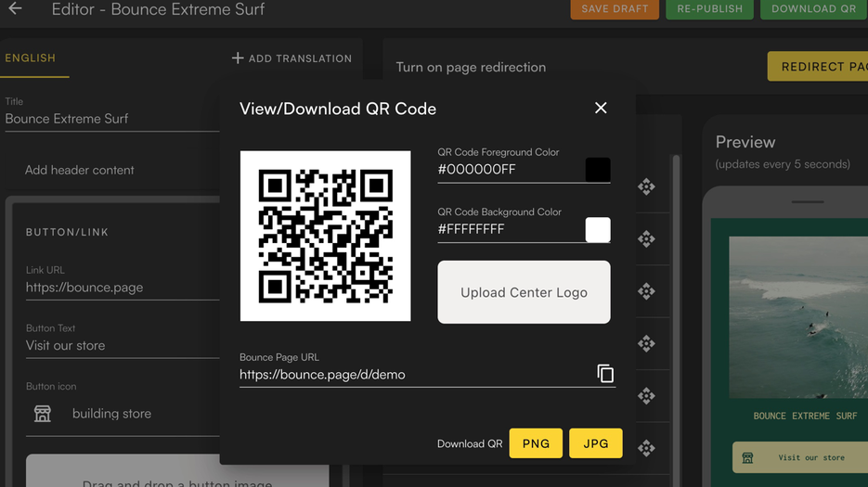Open the black foreground color swatch
Viewport: 868px width, 487px height.
coord(598,170)
